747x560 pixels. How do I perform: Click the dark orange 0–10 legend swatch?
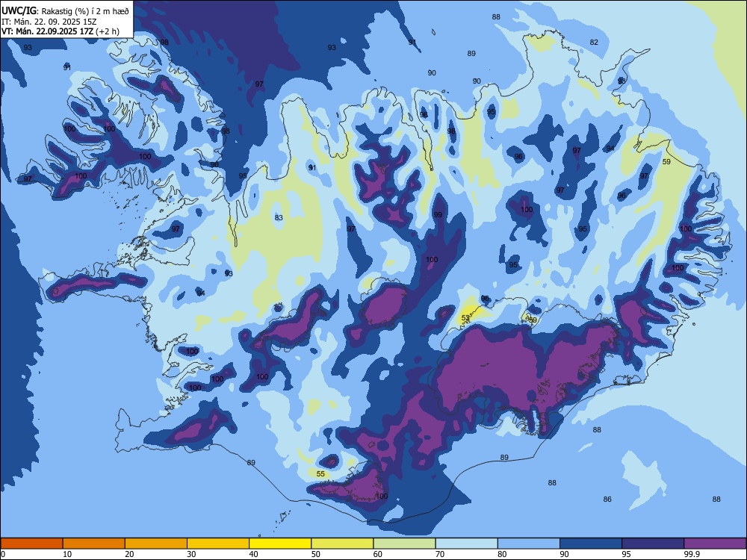click(31, 544)
